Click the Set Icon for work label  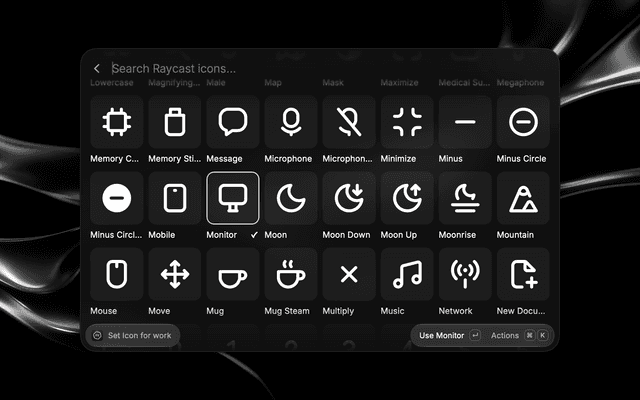[x=139, y=336]
